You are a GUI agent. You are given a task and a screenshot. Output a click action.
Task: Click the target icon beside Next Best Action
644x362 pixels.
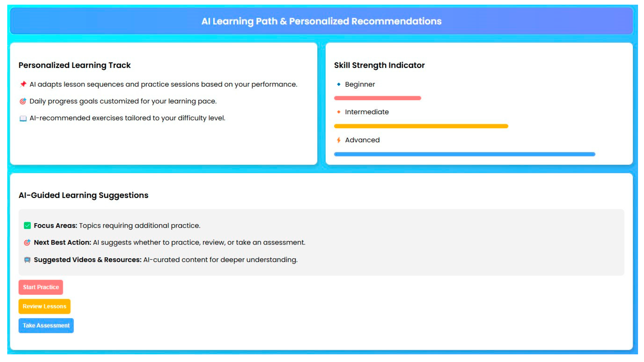27,242
